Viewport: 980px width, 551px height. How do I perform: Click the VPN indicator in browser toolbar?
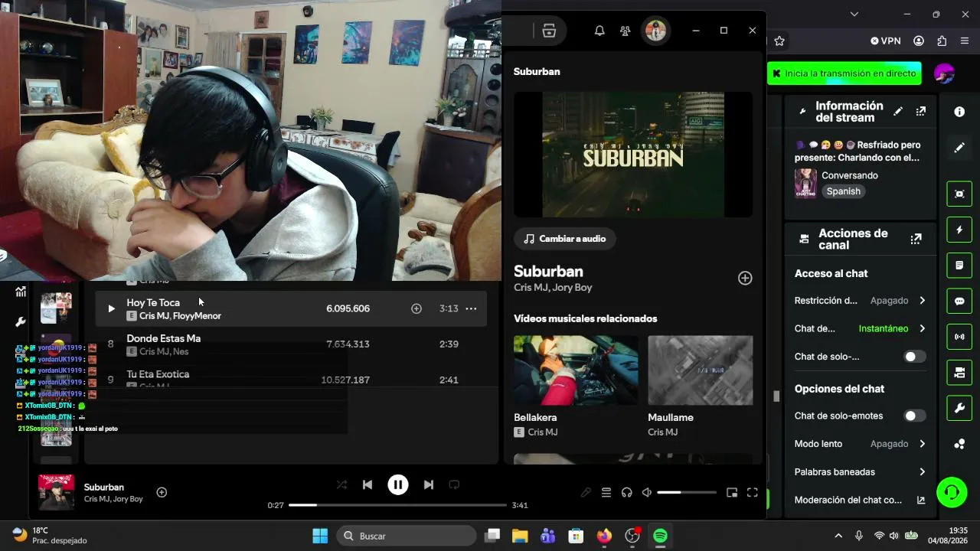point(886,41)
